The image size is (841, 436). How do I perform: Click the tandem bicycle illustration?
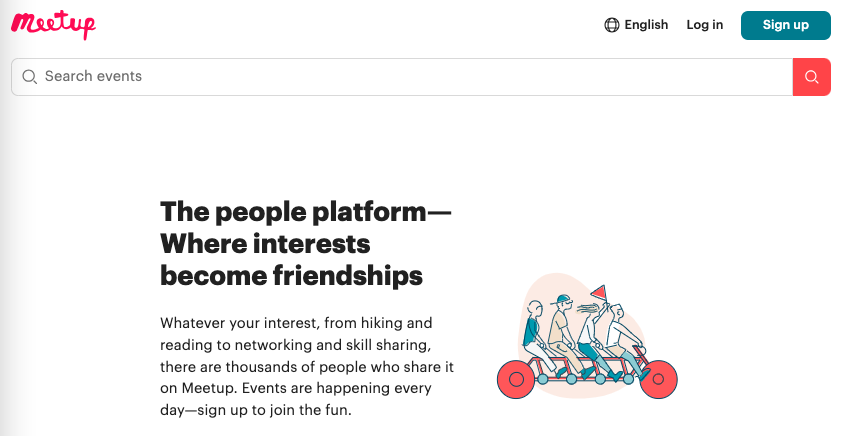pos(587,337)
